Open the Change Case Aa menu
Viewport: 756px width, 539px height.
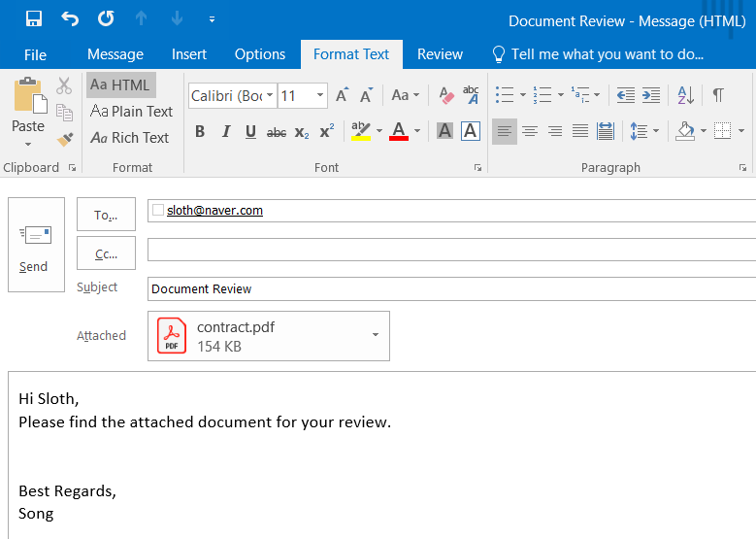[405, 95]
